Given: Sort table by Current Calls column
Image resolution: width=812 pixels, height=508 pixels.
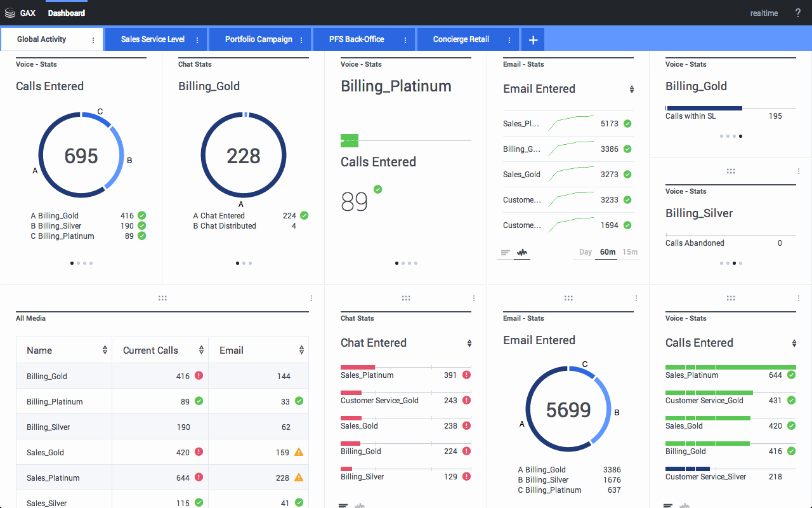Looking at the screenshot, I should 201,351.
